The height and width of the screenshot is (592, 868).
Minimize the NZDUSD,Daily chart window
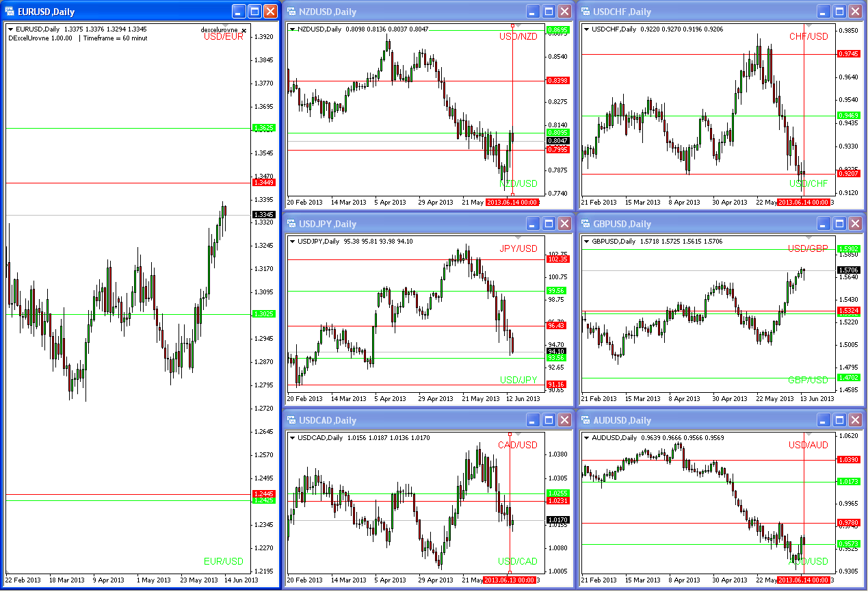[x=532, y=12]
